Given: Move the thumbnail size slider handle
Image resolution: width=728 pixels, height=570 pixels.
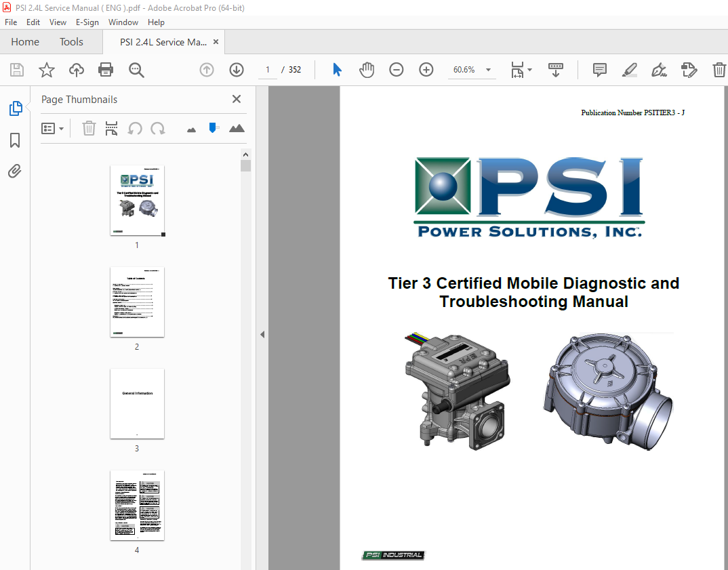Looking at the screenshot, I should click(x=213, y=127).
